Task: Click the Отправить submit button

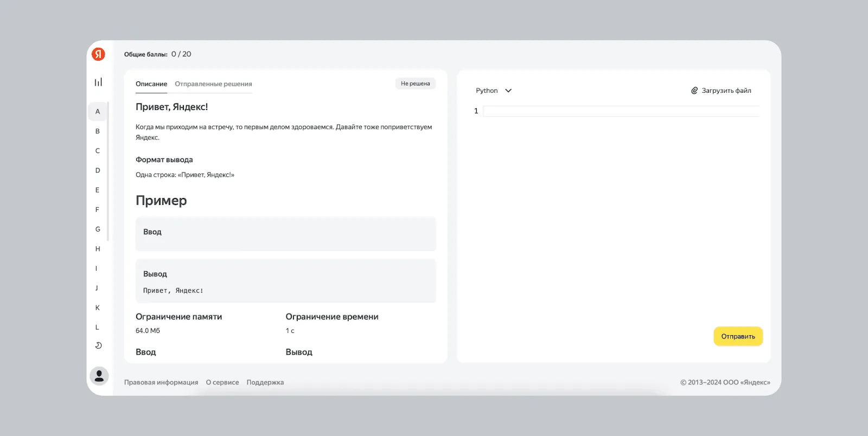Action: point(738,336)
